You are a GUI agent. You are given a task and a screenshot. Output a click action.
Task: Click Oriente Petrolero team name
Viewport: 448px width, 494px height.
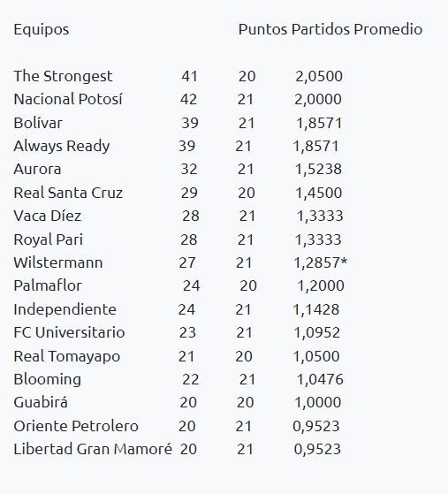click(x=76, y=426)
